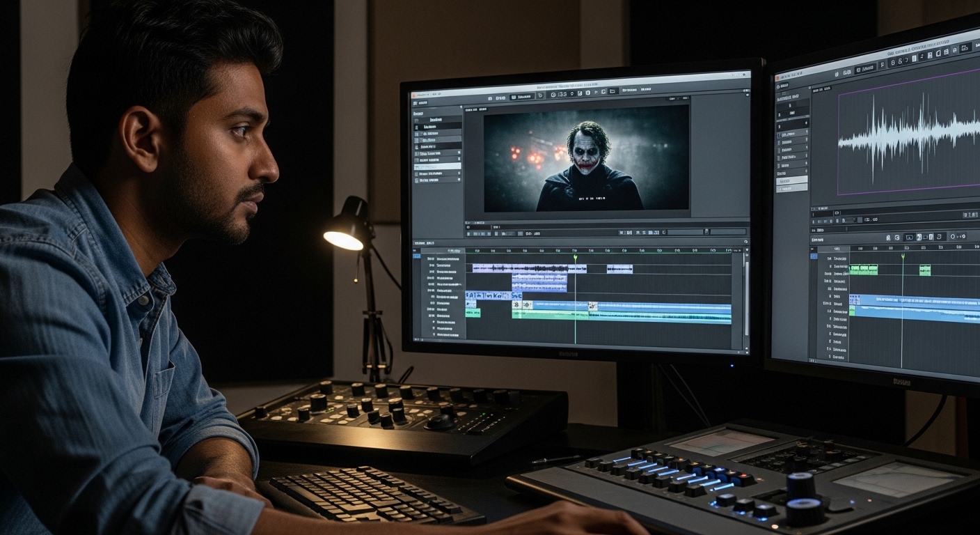Click the green playhead marker on the center timeline
Viewport: 980px width, 535px height.
576,258
